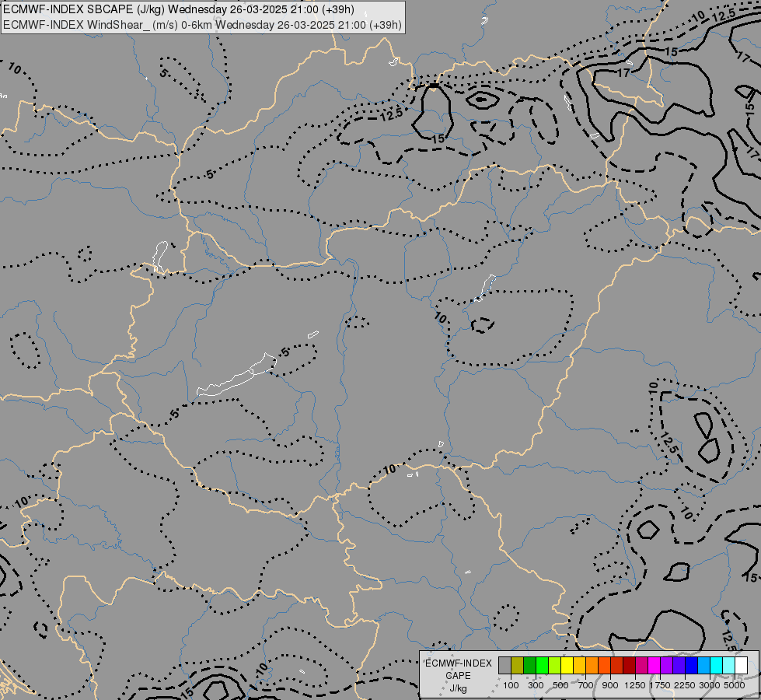Image resolution: width=761 pixels, height=700 pixels.
Task: Select the olive swatch at CAPE 100
Action: pos(518,666)
